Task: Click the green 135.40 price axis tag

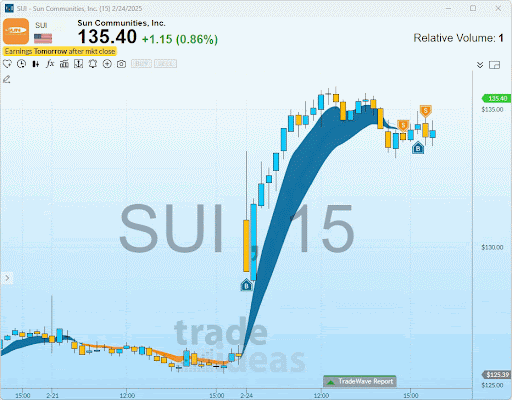Action: click(496, 98)
